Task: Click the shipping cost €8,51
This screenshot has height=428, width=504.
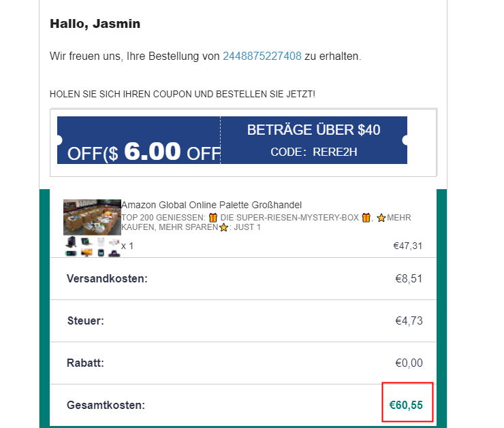Action: pos(409,278)
